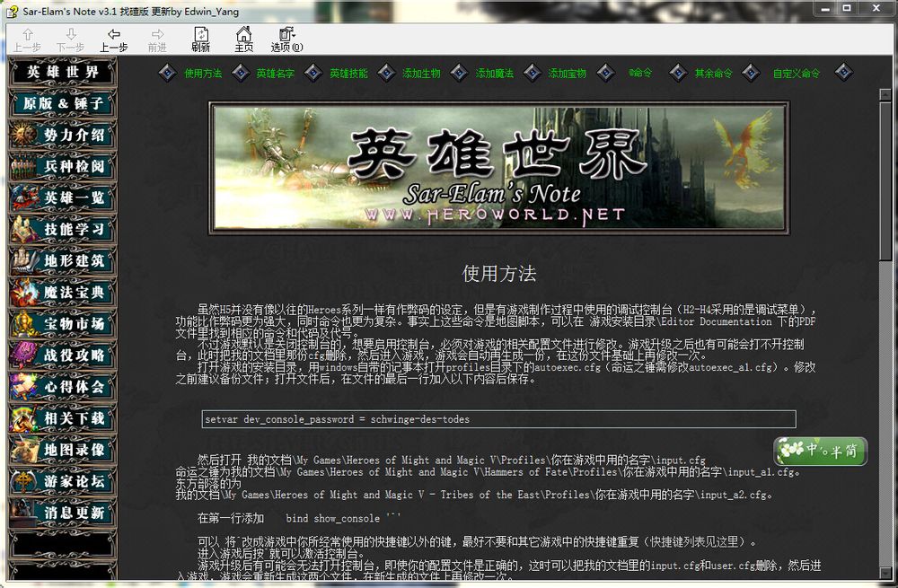Open 技能学习 in the sidebar
Viewport: 898px width, 588px height.
[63, 230]
